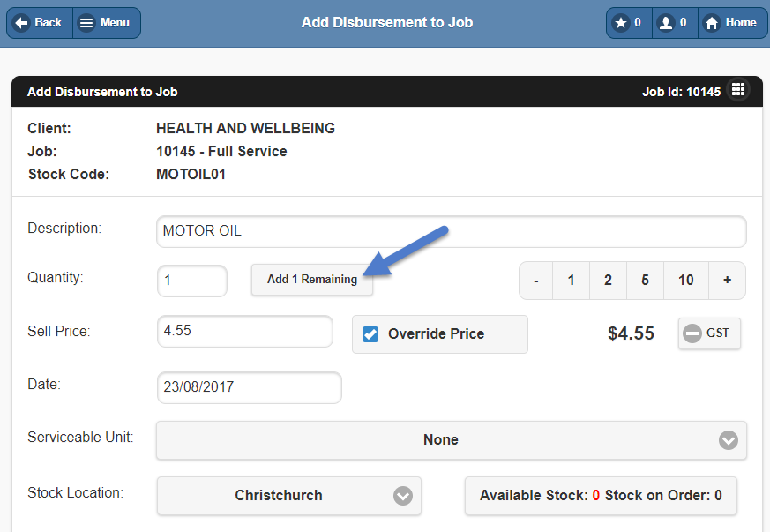The width and height of the screenshot is (770, 532).
Task: Open the grid icon beside Job Id
Action: 738,89
